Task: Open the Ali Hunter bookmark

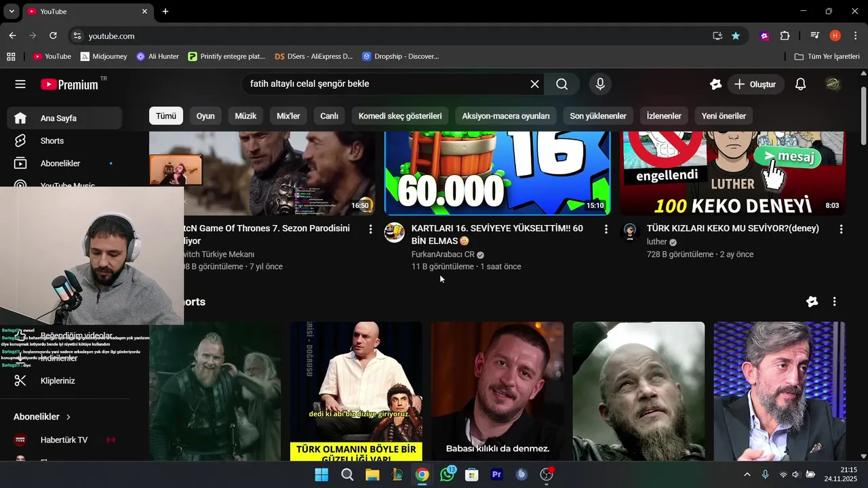Action: pos(157,56)
